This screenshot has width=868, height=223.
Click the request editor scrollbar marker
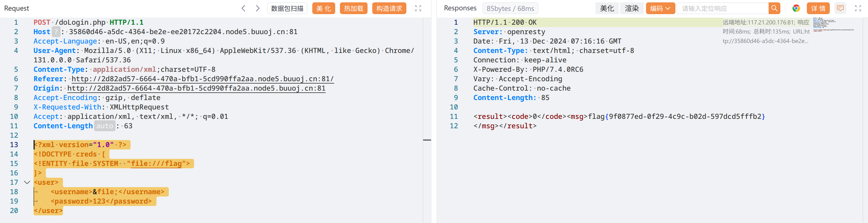click(427, 140)
